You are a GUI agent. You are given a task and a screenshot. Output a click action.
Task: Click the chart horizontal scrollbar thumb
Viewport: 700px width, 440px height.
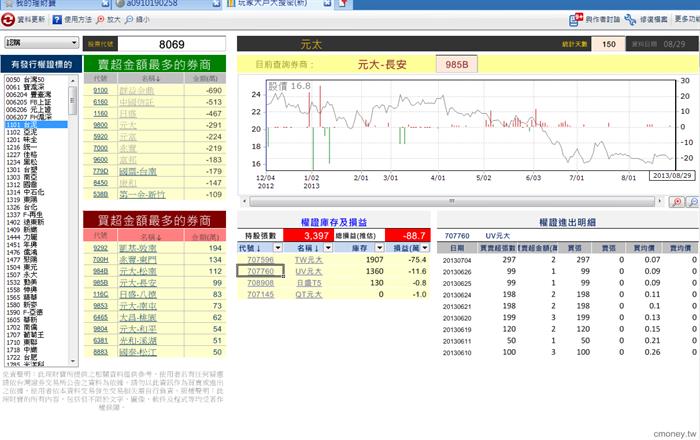(451, 201)
